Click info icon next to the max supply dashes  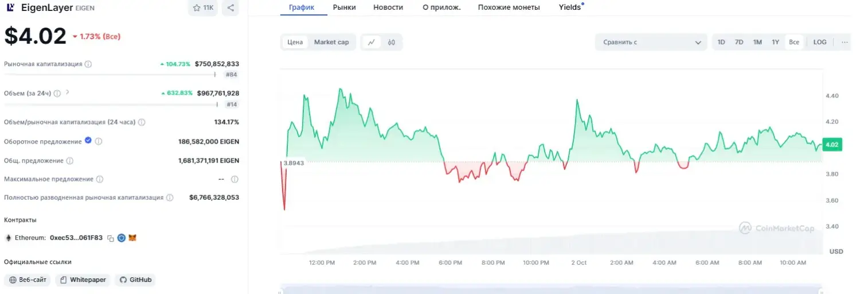point(234,179)
